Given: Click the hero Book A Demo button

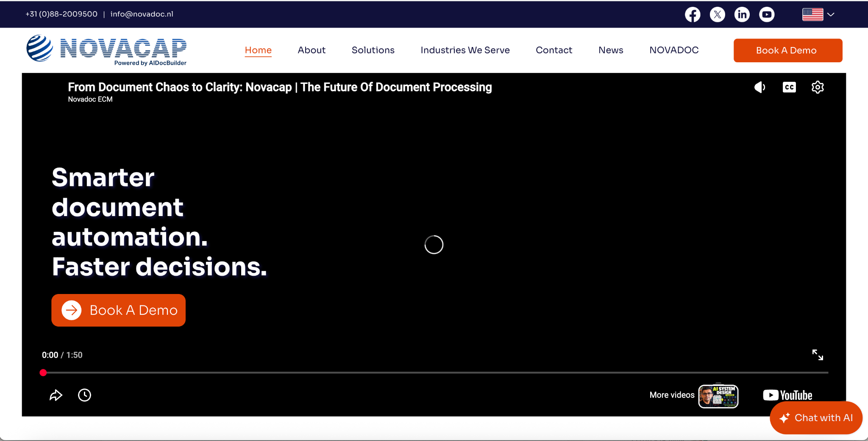Looking at the screenshot, I should [x=118, y=310].
